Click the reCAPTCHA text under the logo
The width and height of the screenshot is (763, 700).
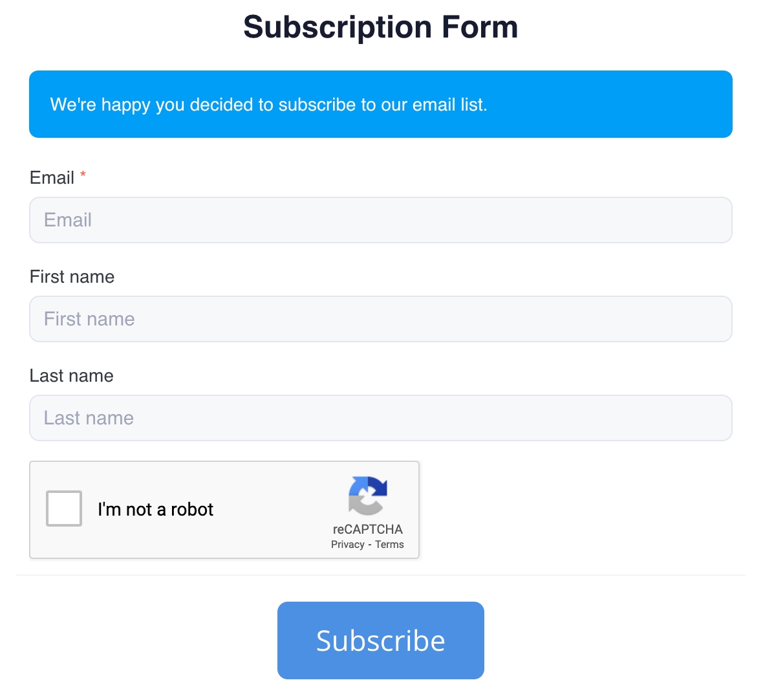click(x=367, y=529)
